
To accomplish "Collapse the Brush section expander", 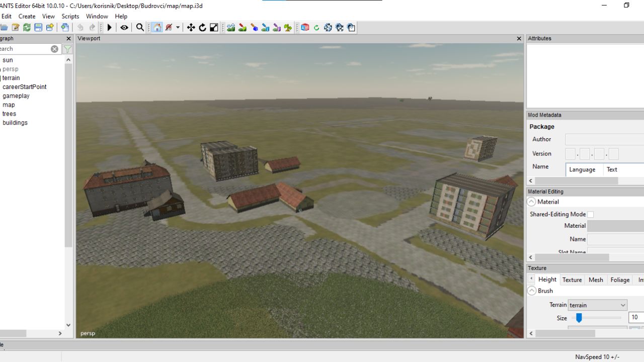I will pos(531,291).
